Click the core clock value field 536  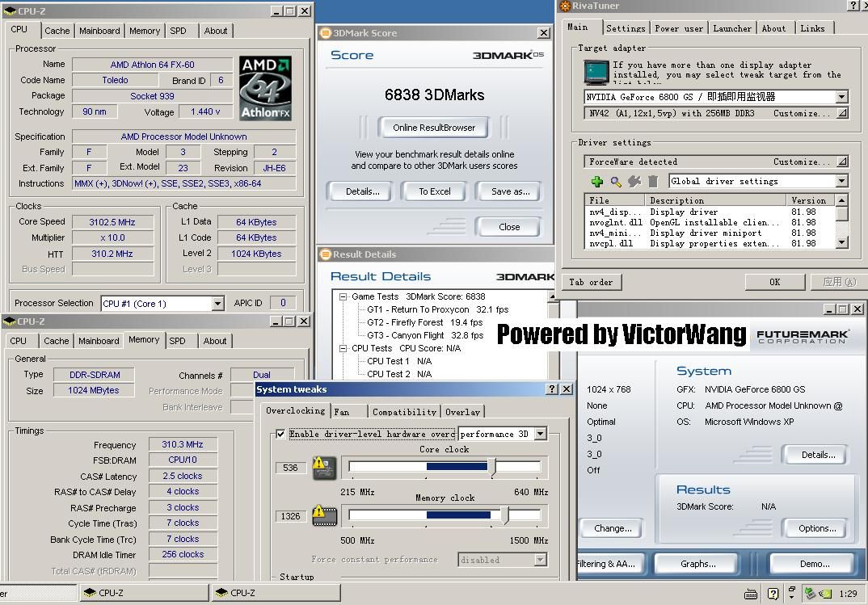pos(290,468)
